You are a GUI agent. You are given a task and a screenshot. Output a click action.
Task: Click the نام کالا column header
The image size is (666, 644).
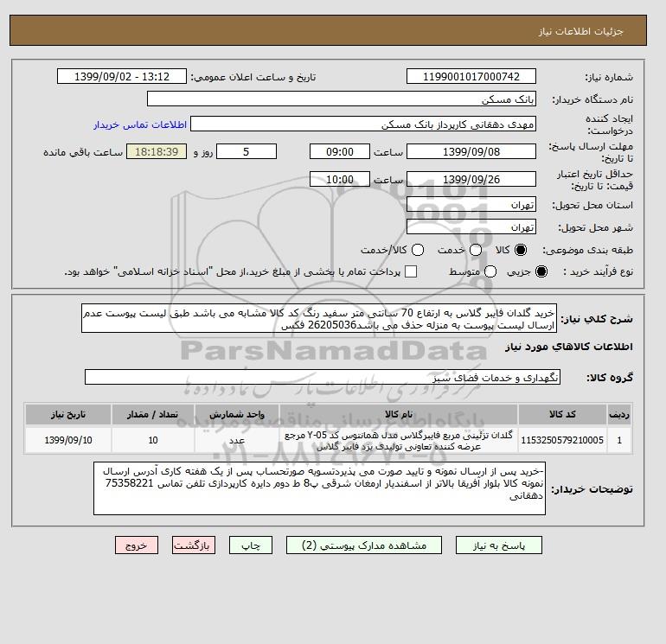[x=399, y=414]
